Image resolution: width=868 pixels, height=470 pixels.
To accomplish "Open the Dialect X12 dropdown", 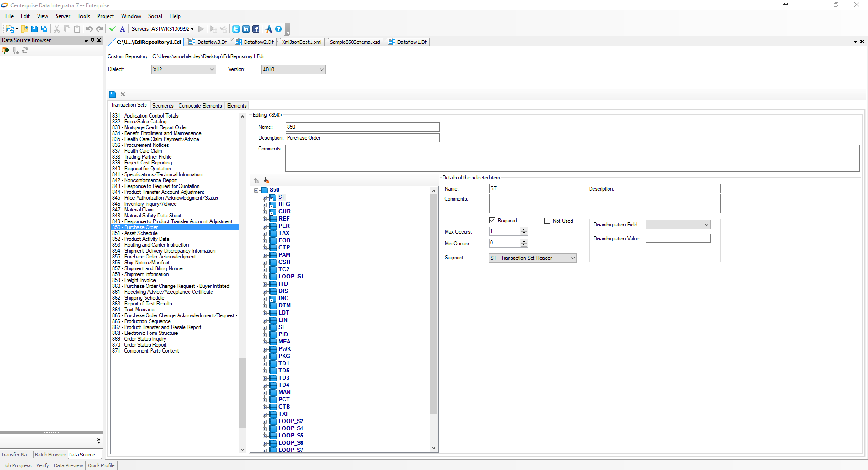I will click(x=212, y=70).
